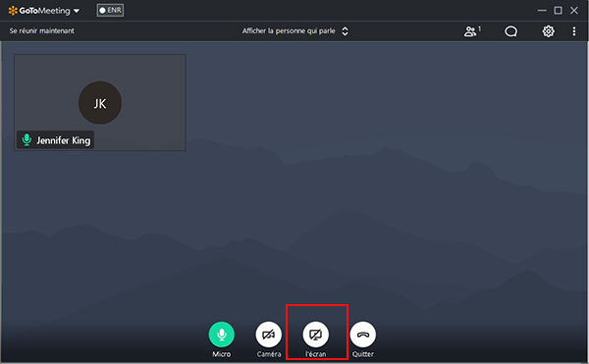Change view via Afficher la personne qui parle
The width and height of the screenshot is (589, 364).
(295, 31)
